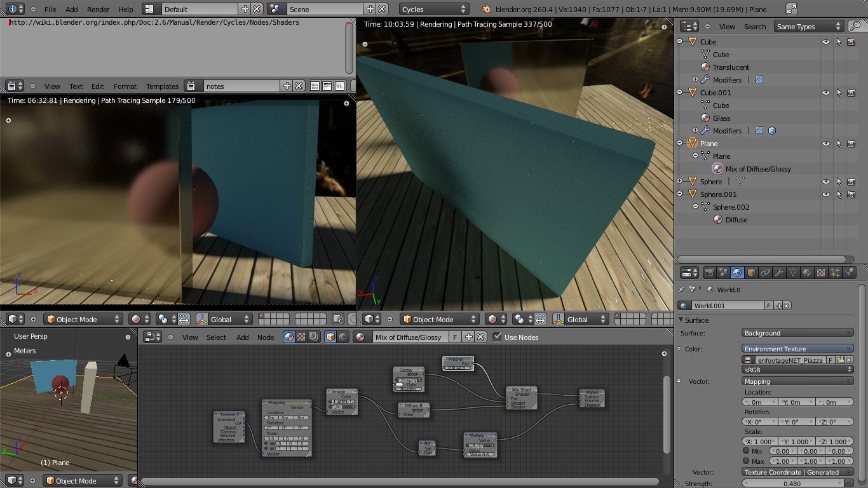The width and height of the screenshot is (868, 488).
Task: Add a new scene with the plus icon
Action: pyautogui.click(x=370, y=10)
